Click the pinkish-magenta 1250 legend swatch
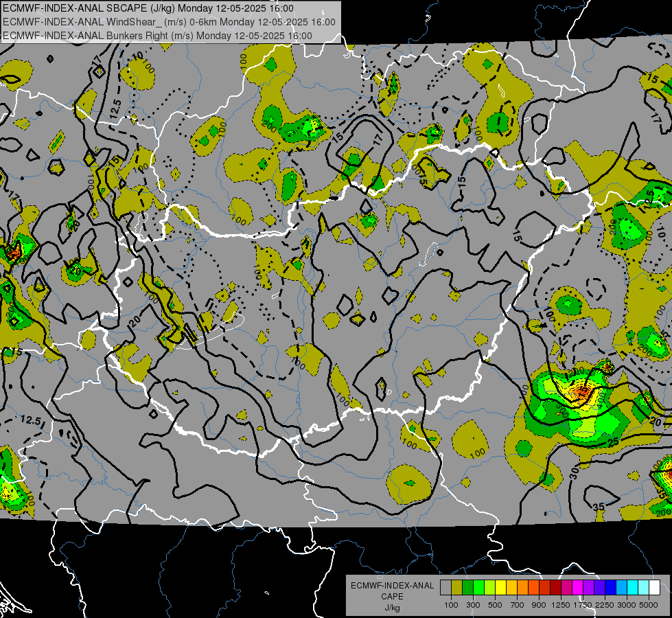The height and width of the screenshot is (618, 672). click(566, 588)
